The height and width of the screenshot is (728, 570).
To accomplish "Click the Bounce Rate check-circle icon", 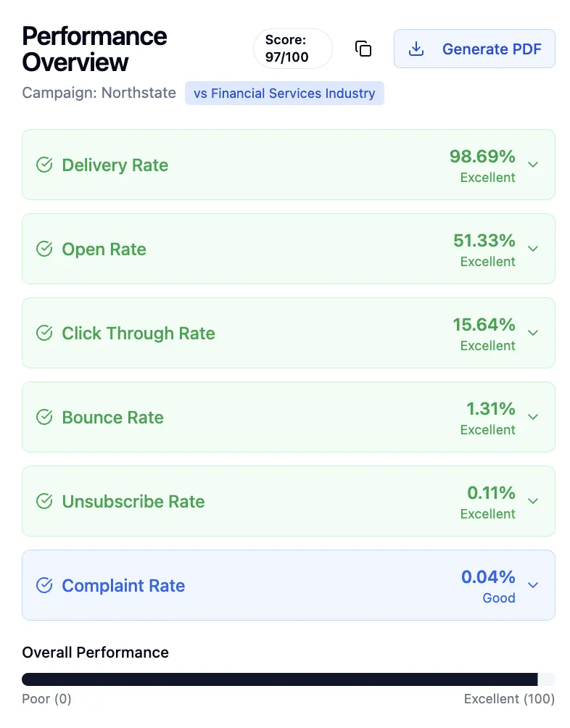I will [x=44, y=417].
